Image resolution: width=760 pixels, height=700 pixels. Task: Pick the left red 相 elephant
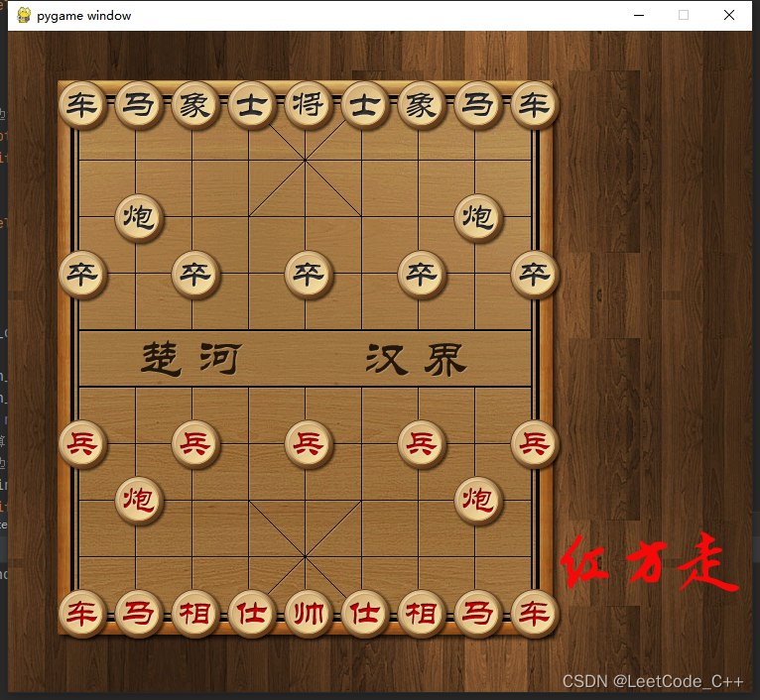point(195,614)
